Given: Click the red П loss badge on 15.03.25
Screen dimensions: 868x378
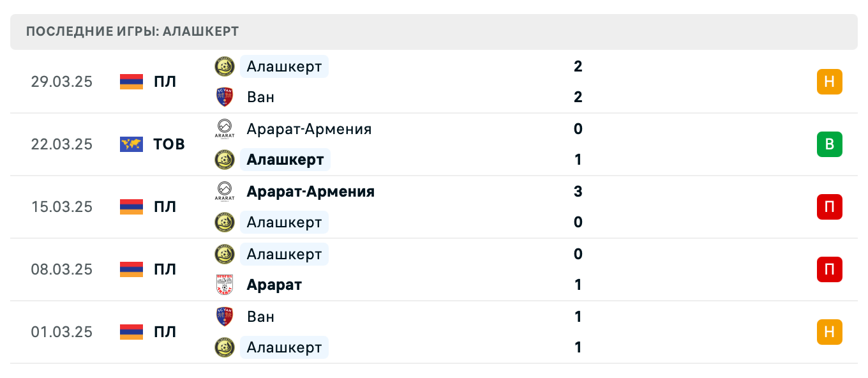Looking at the screenshot, I should pyautogui.click(x=829, y=207).
